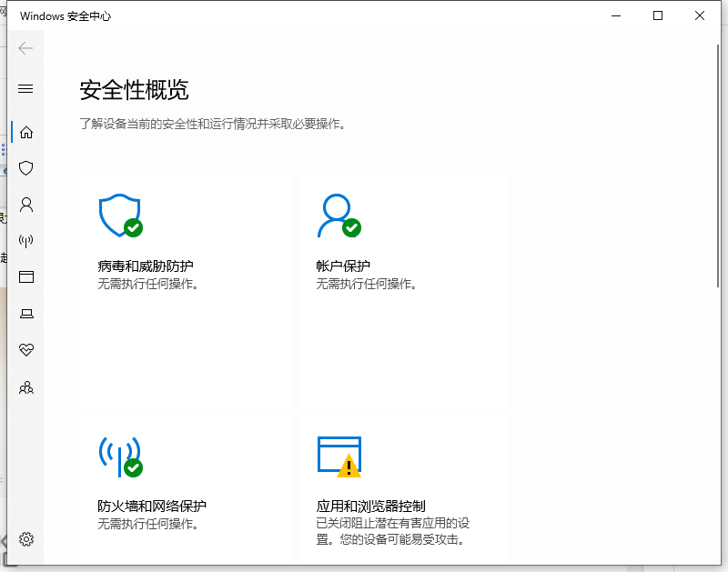Click the firewall network signal icon in sidebar
This screenshot has height=572, width=728.
(25, 241)
